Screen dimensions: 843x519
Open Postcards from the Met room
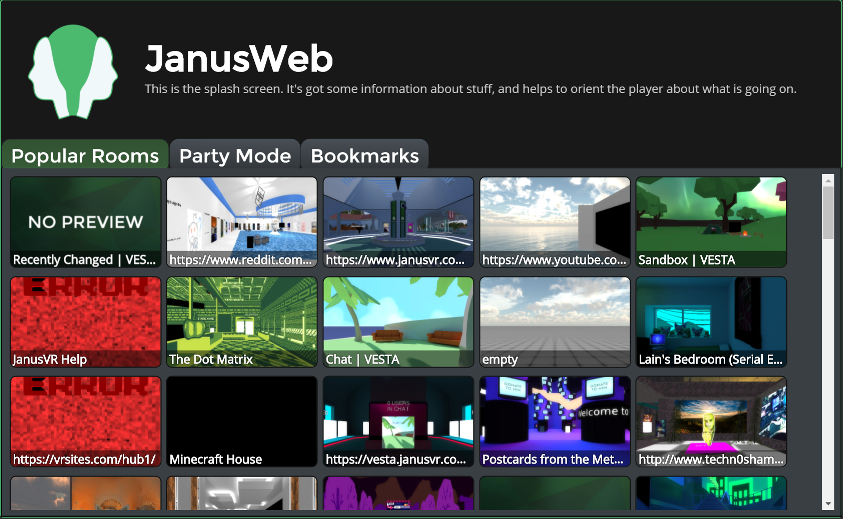click(555, 422)
